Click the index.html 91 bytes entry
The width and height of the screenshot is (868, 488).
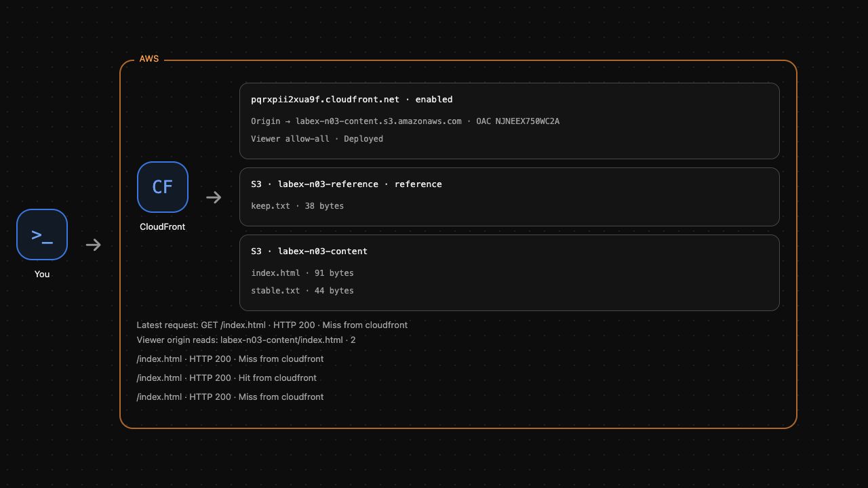(302, 273)
